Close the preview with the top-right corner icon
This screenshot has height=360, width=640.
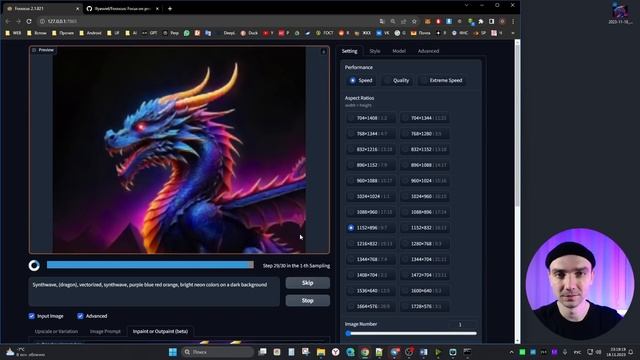(x=323, y=51)
